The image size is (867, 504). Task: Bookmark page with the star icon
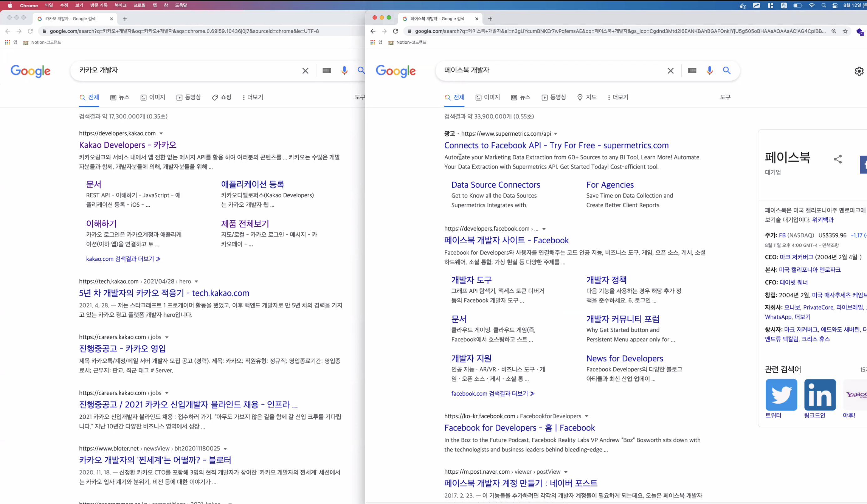pyautogui.click(x=845, y=31)
